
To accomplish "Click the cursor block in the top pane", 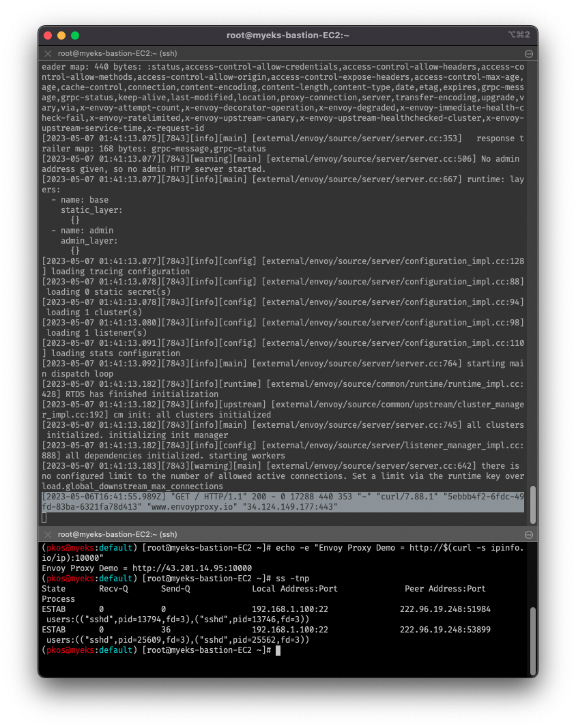I will click(x=44, y=518).
